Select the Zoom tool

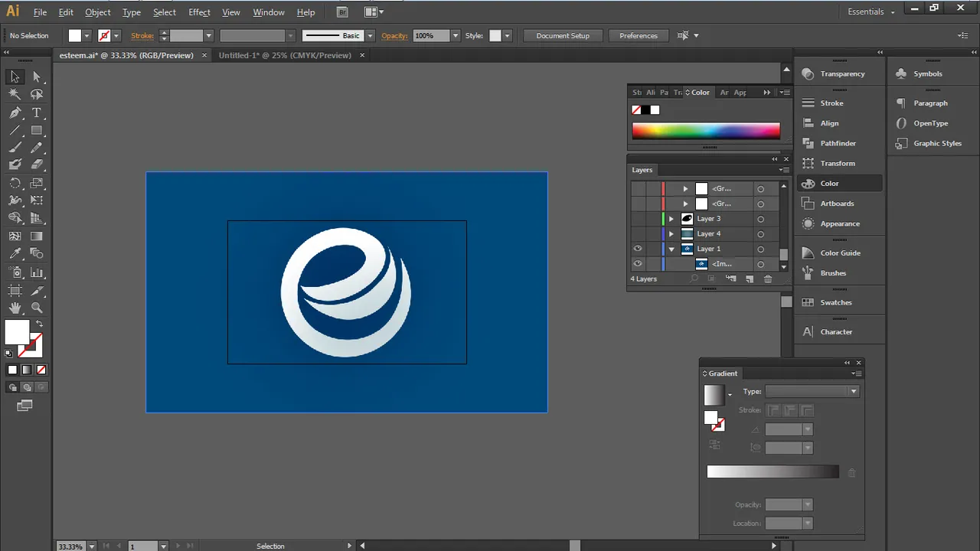coord(37,308)
